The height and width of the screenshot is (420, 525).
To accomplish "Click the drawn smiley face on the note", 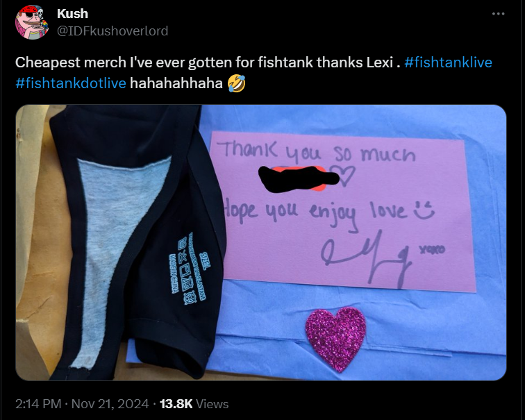I will click(423, 210).
